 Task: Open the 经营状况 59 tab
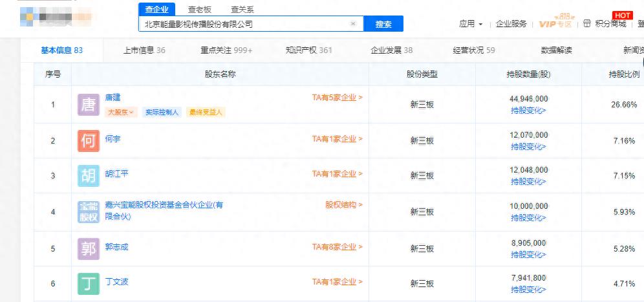474,50
